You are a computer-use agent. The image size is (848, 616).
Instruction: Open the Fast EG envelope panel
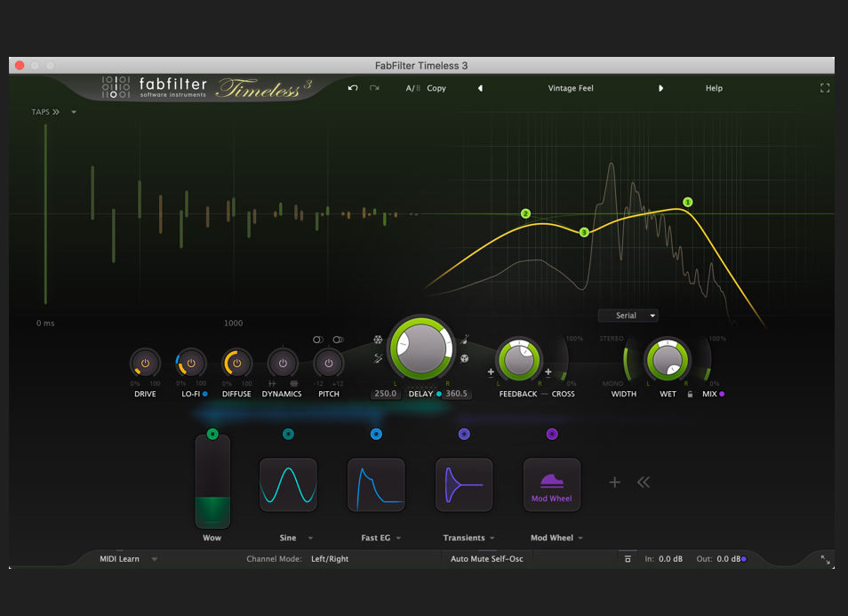376,484
